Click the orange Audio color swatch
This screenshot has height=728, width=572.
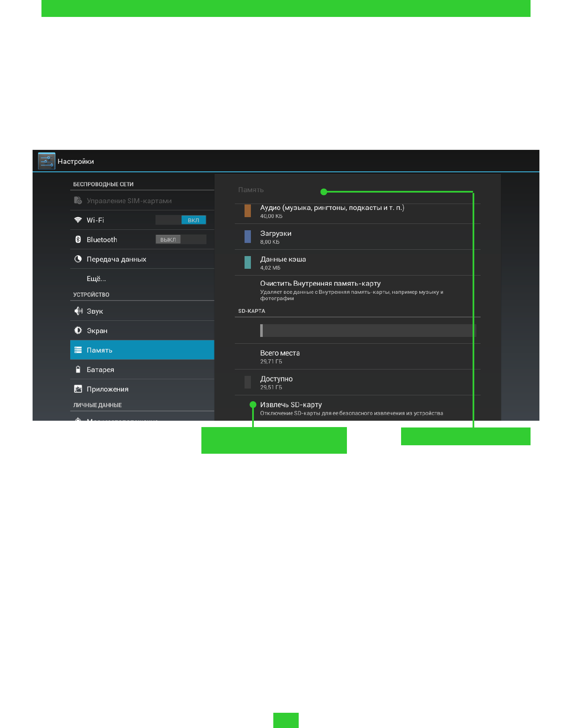(x=248, y=211)
